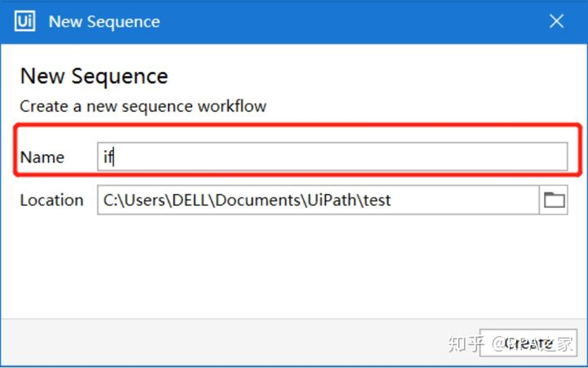The width and height of the screenshot is (588, 368).
Task: Click "test" at end of Location path
Action: 378,200
